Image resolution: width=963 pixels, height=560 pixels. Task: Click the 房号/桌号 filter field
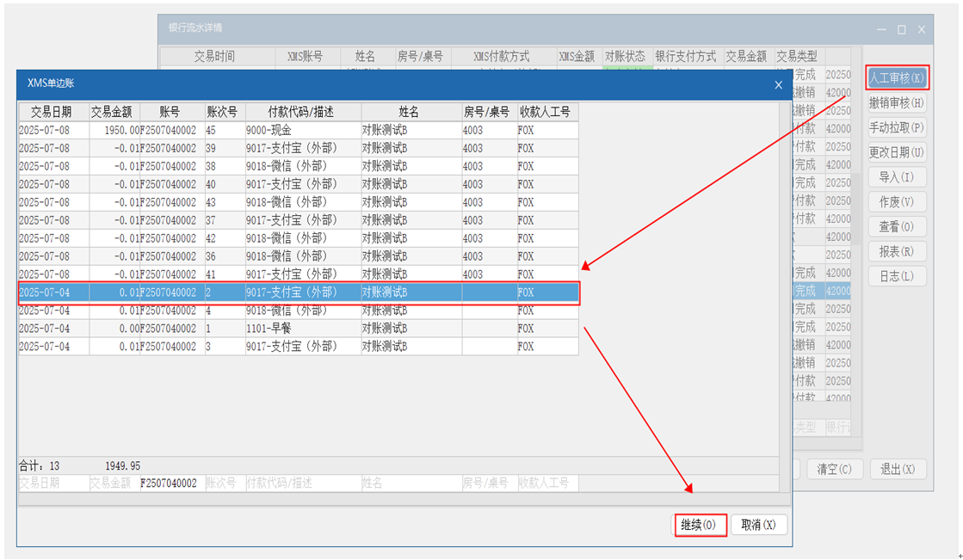coord(489,483)
